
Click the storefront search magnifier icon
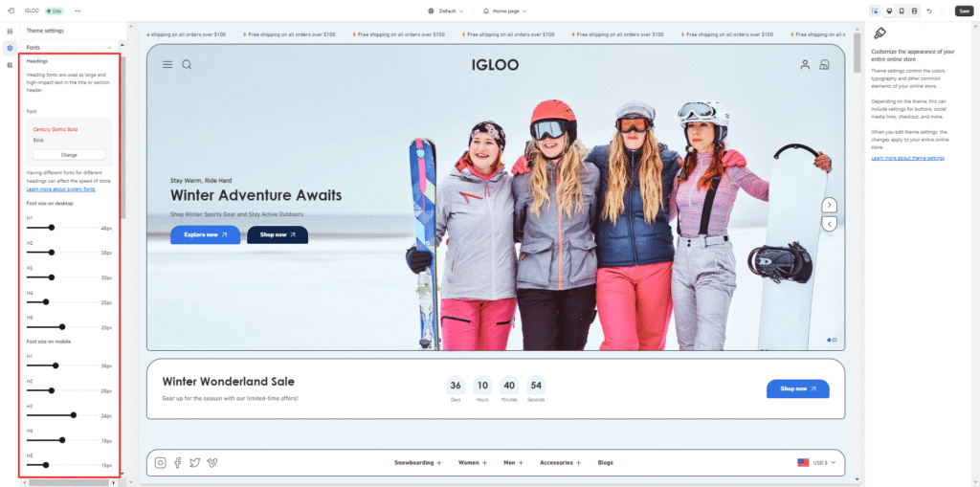(x=187, y=65)
